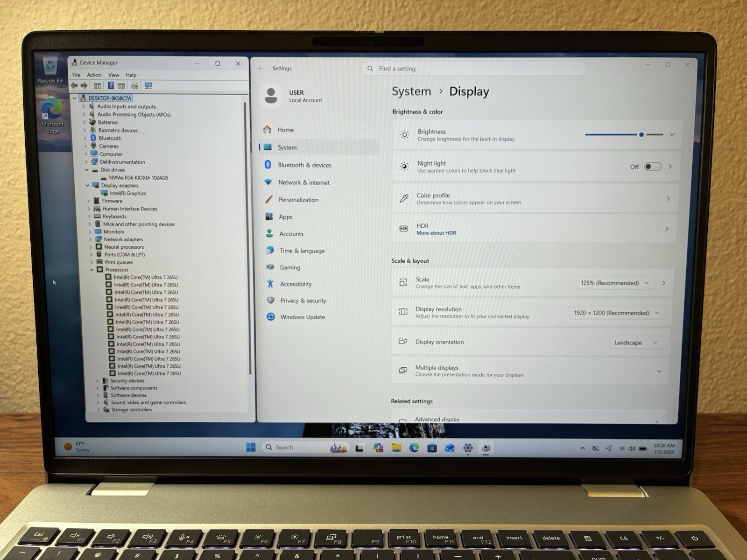The image size is (747, 560).
Task: Open Microsoft Edge from the taskbar
Action: 414,448
